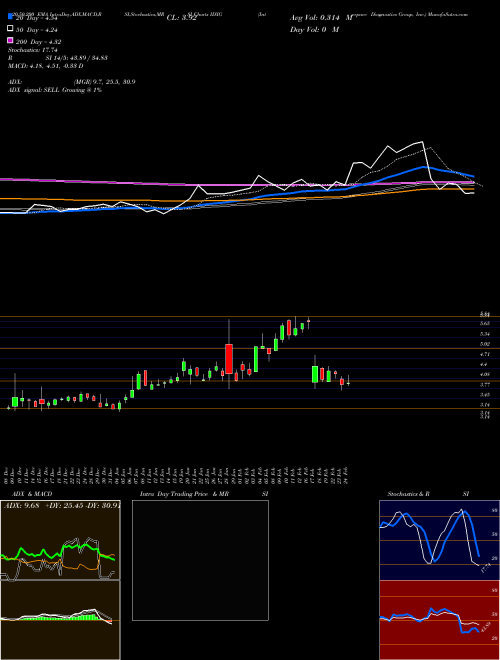Image resolution: width=500 pixels, height=660 pixels.
Task: Click the tall red candlestick in the price chart
Action: click(229, 359)
